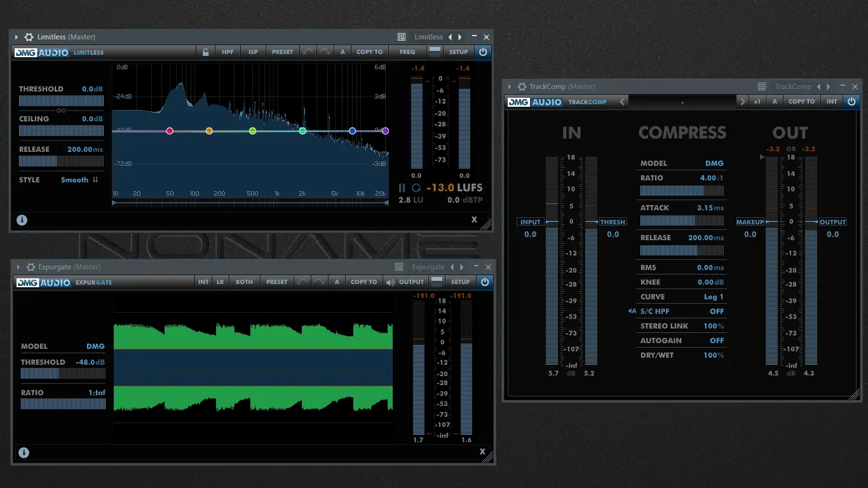The width and height of the screenshot is (868, 488).
Task: Open the TrackComp x1 oversampling selector
Action: [x=757, y=102]
